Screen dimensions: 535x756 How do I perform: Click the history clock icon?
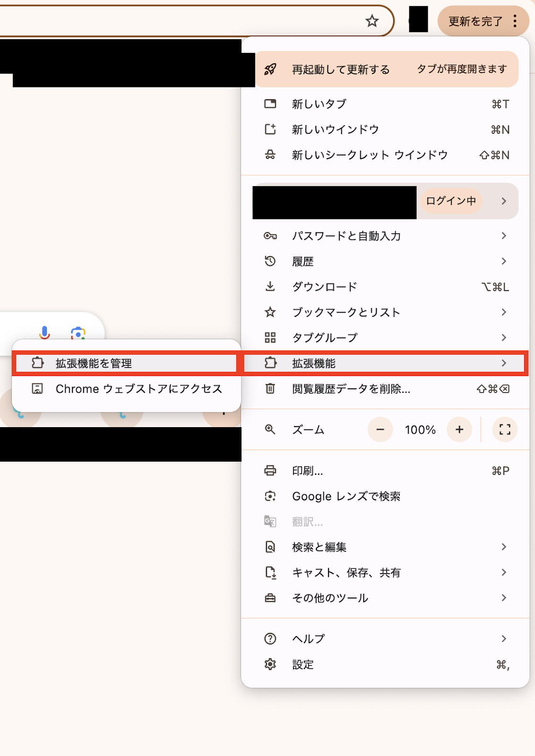pyautogui.click(x=270, y=261)
